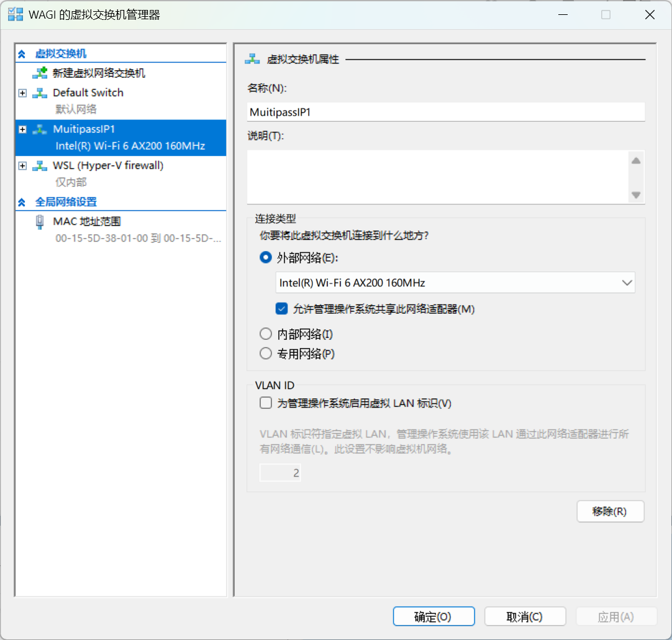Enable the 虚拟 LAN 标识 checkbox

pyautogui.click(x=266, y=403)
